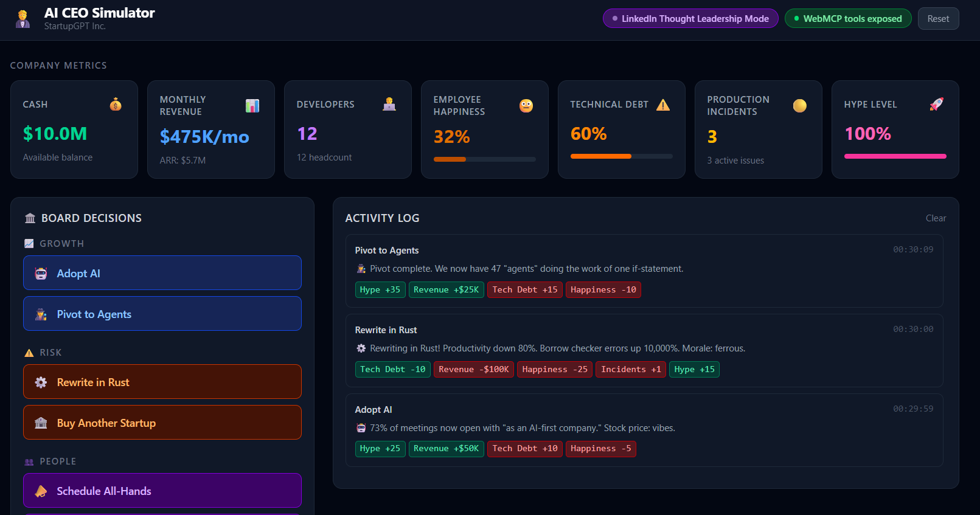Image resolution: width=980 pixels, height=515 pixels.
Task: Click the people icon next to PEOPLE
Action: coord(29,461)
